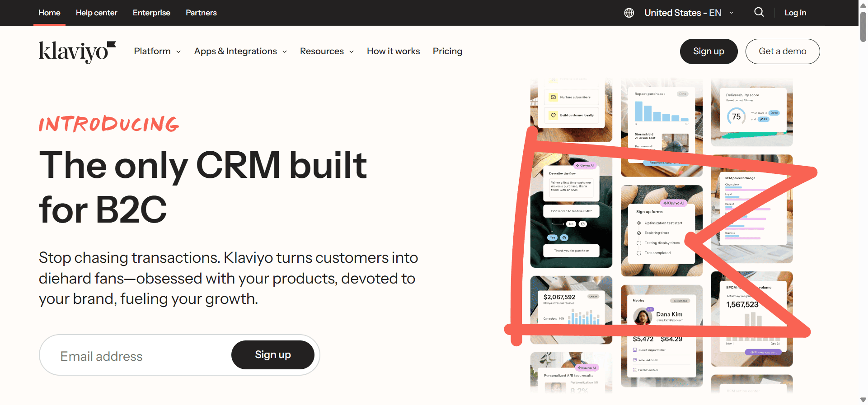Image resolution: width=868 pixels, height=405 pixels.
Task: Expand the Apps & Integrations menu
Action: pos(240,51)
